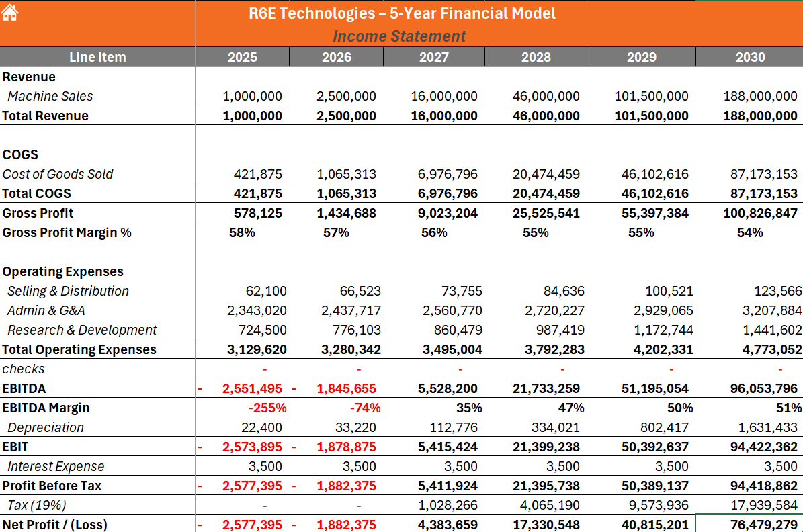The image size is (803, 532).
Task: Click the Gross Profit 2029 cell
Action: point(651,213)
